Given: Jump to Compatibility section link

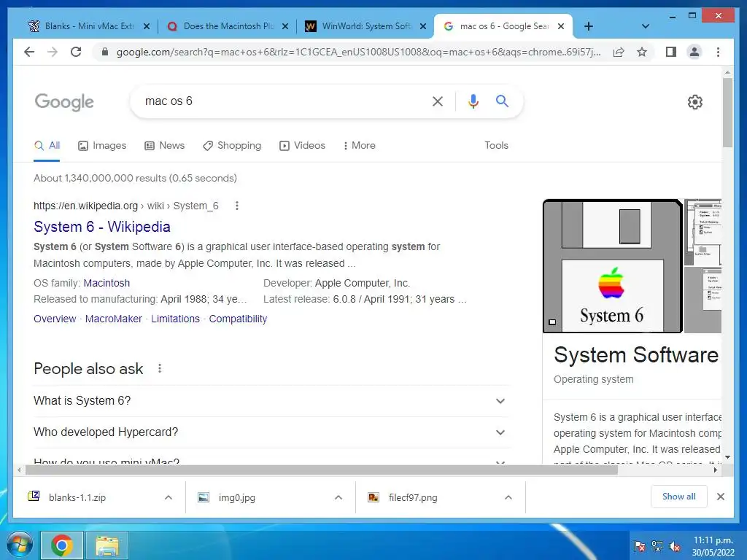Looking at the screenshot, I should 238,319.
